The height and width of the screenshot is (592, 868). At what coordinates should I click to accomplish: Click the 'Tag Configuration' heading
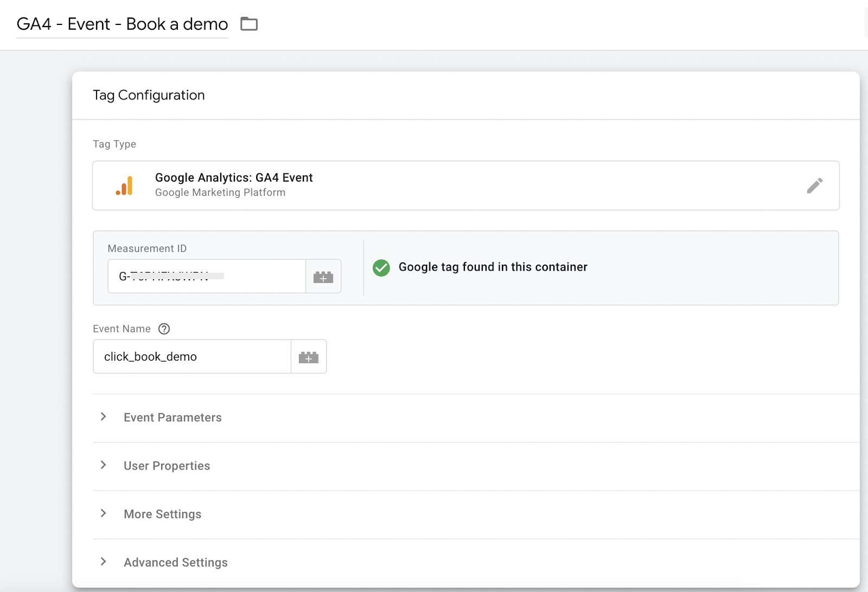(149, 95)
